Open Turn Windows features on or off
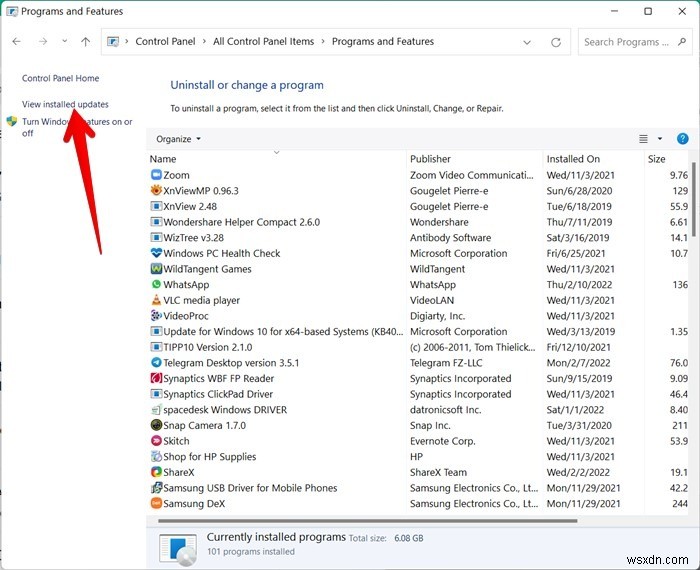This screenshot has height=570, width=700. pos(77,127)
